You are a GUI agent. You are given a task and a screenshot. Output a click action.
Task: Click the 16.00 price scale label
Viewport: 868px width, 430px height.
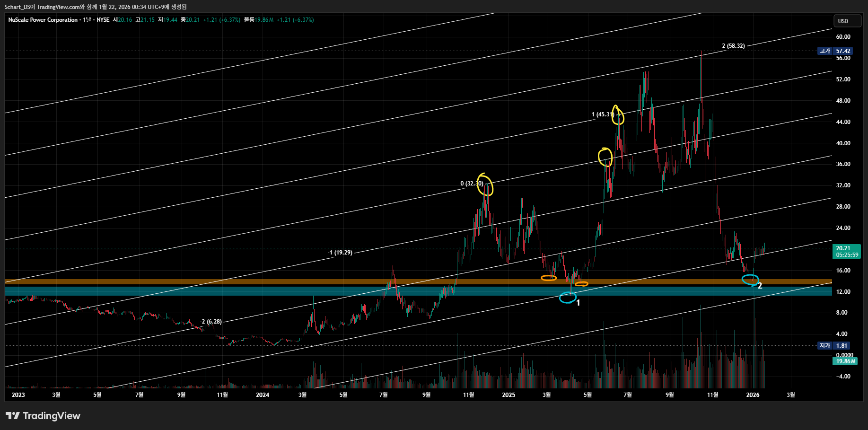(843, 271)
